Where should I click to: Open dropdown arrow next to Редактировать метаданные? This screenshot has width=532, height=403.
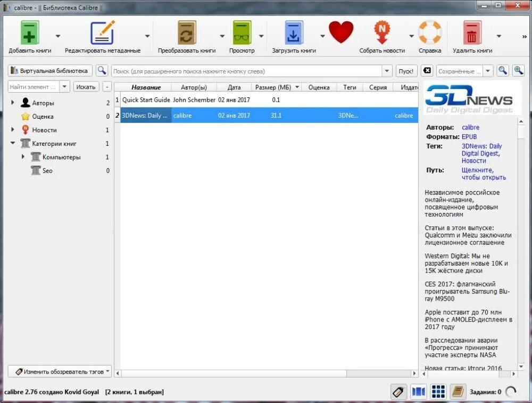click(147, 36)
